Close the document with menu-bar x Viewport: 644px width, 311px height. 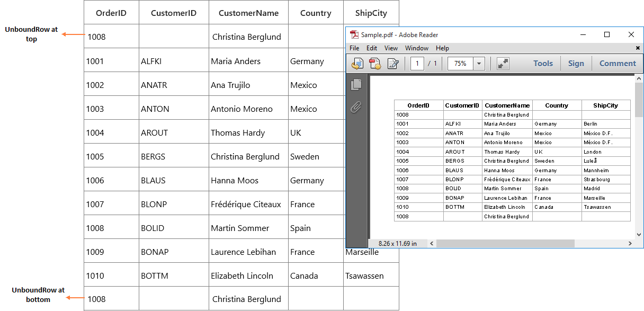(638, 48)
